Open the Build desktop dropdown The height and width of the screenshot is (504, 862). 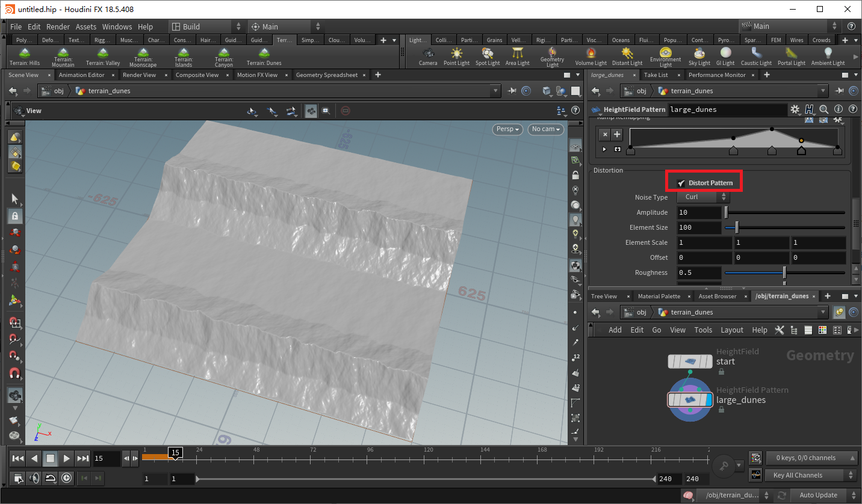206,26
